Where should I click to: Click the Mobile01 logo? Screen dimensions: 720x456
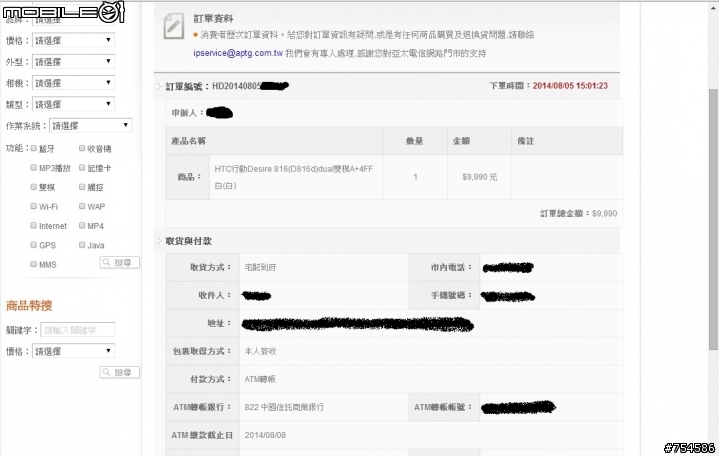(63, 12)
